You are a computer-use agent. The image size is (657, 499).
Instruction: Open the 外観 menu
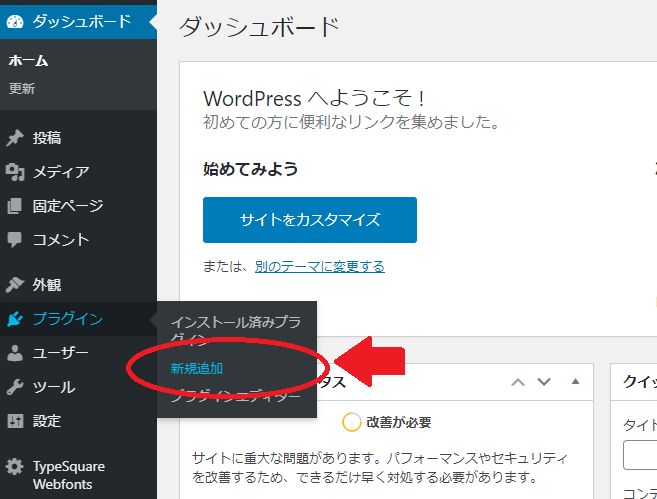[x=78, y=285]
